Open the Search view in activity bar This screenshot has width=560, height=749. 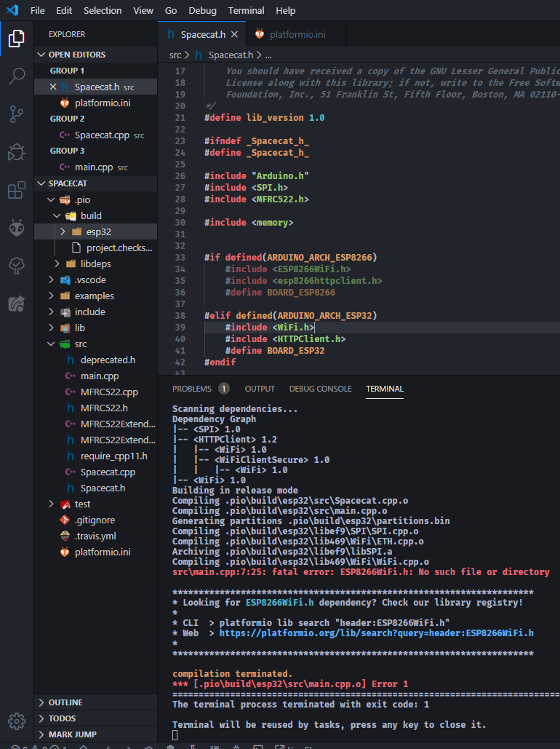[16, 76]
